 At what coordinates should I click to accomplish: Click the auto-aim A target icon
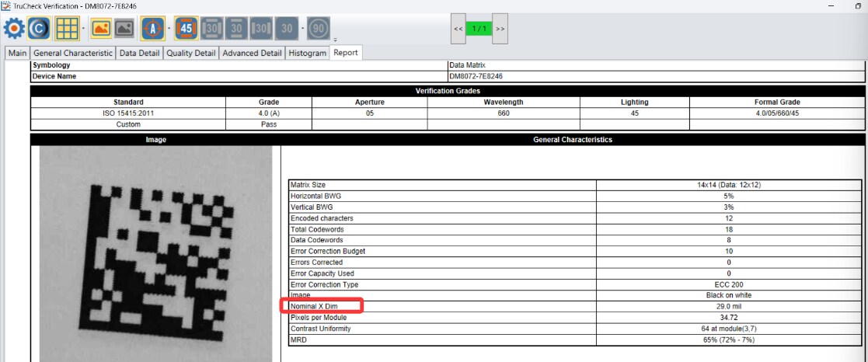(x=152, y=29)
